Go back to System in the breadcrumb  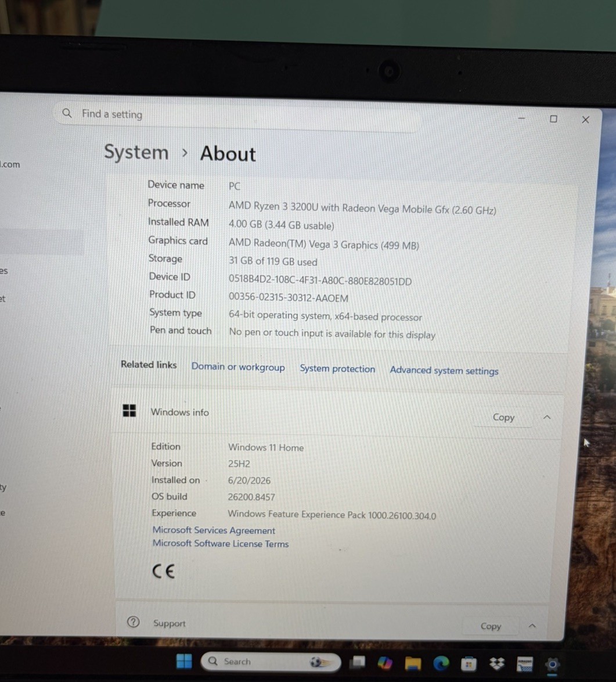pyautogui.click(x=136, y=152)
